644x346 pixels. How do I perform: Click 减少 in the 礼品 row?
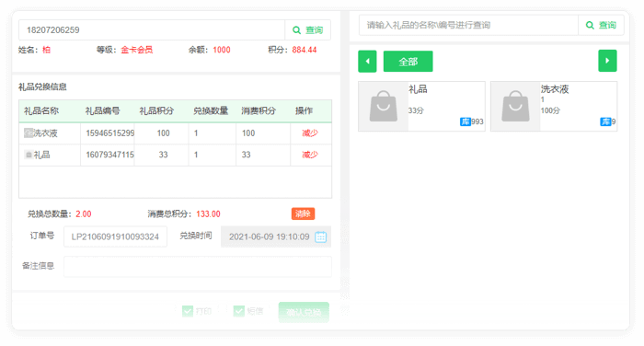[x=310, y=155]
